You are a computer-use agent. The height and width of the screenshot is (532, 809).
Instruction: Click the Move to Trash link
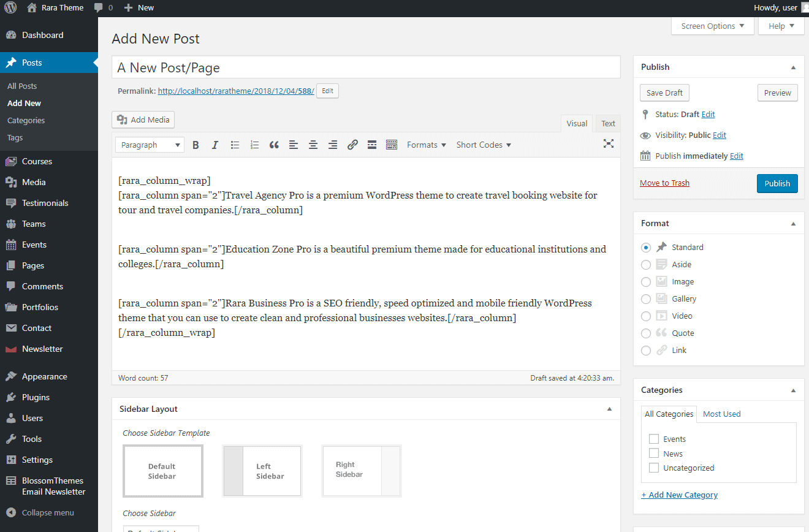click(x=664, y=183)
